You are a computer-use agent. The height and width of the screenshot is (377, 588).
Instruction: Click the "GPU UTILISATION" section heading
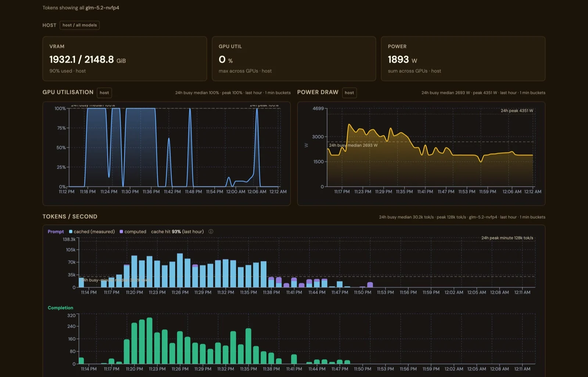68,93
